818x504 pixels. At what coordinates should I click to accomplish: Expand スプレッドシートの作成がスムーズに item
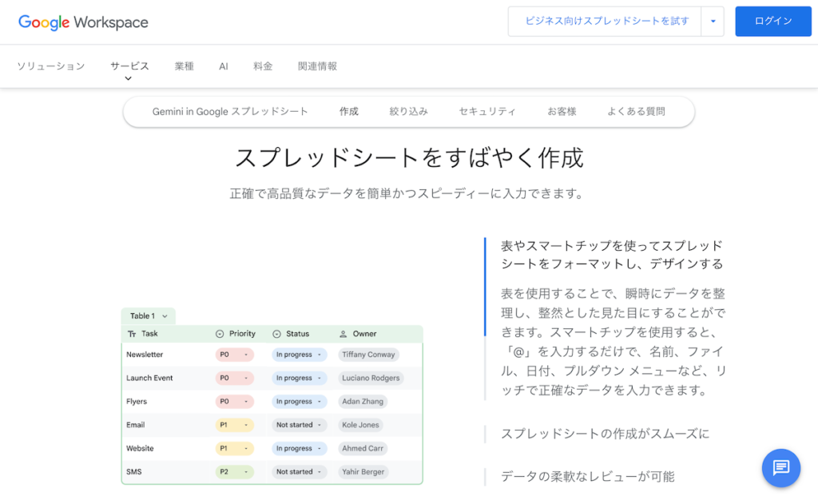[x=606, y=434]
